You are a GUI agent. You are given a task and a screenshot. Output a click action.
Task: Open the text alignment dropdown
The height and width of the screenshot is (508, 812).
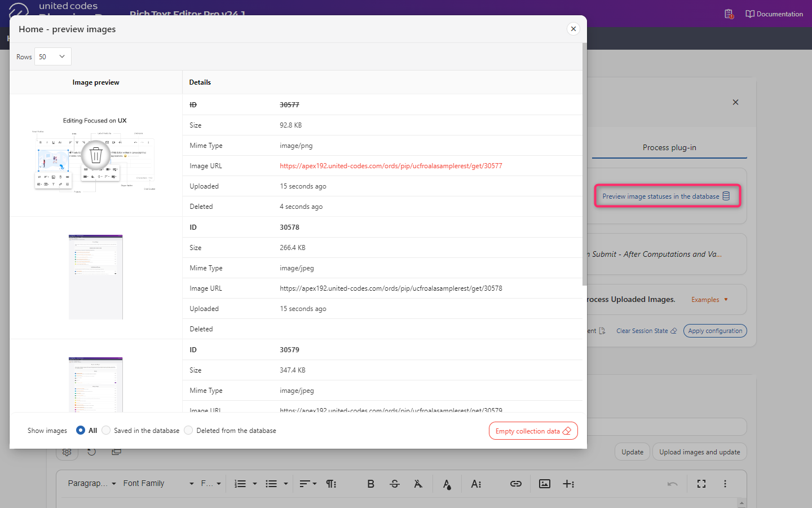coord(308,484)
